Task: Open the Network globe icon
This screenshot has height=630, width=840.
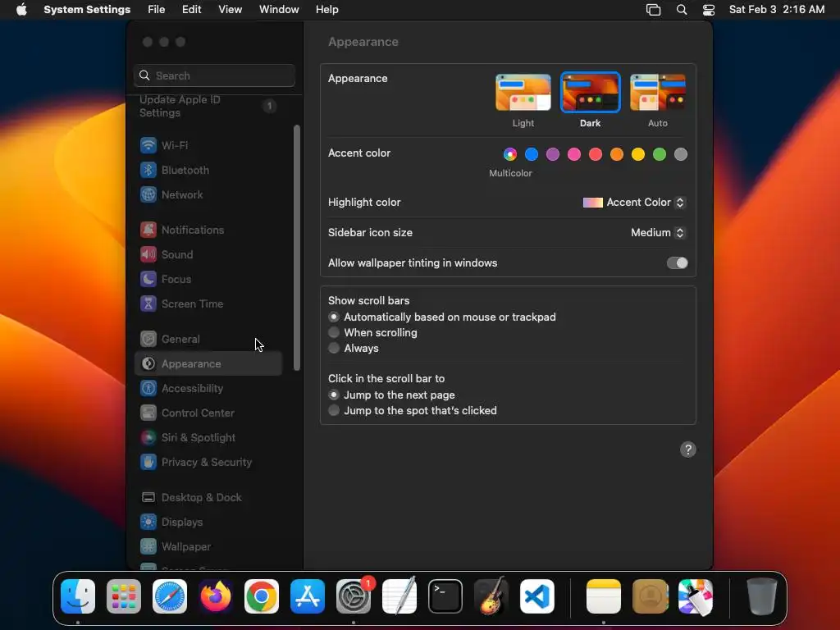Action: point(148,194)
